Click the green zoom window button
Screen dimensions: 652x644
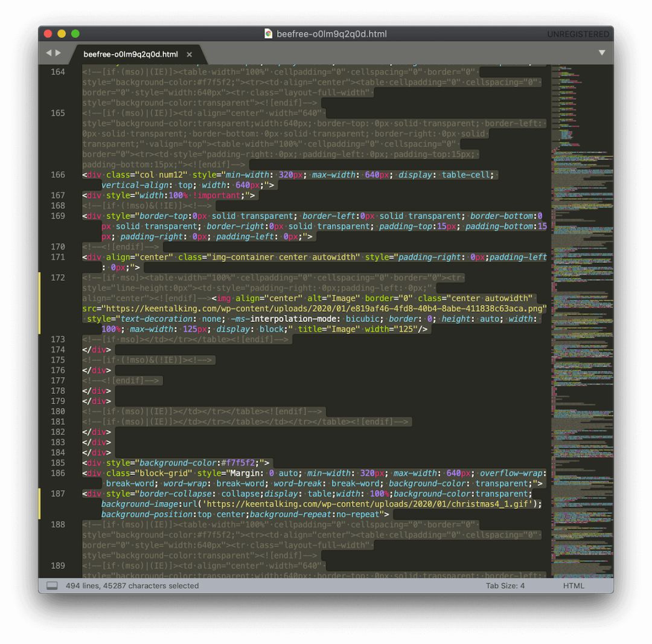point(75,34)
